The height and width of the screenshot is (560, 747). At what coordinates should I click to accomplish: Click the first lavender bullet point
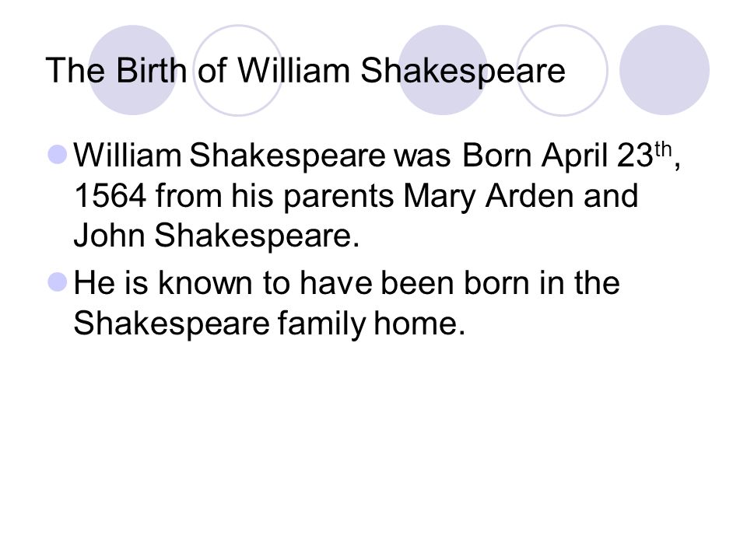click(58, 156)
